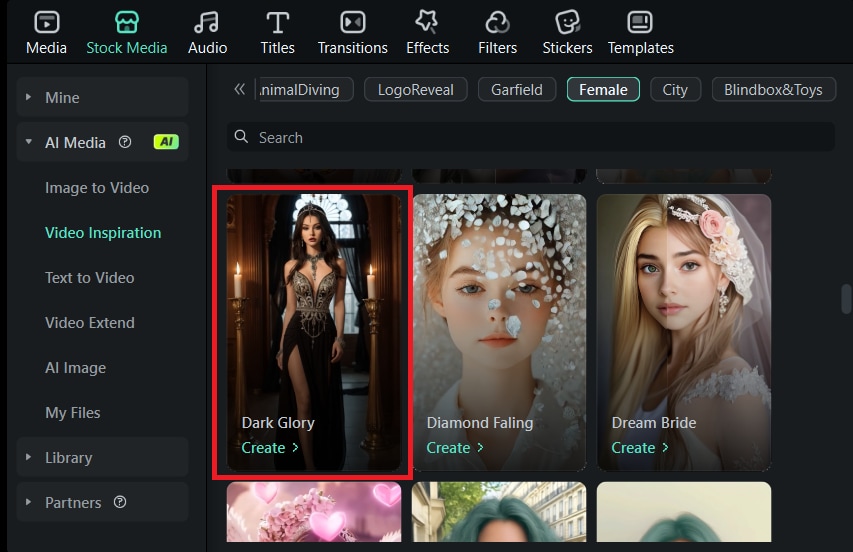
Task: Click the vertical scrollbar handle
Action: click(x=846, y=299)
